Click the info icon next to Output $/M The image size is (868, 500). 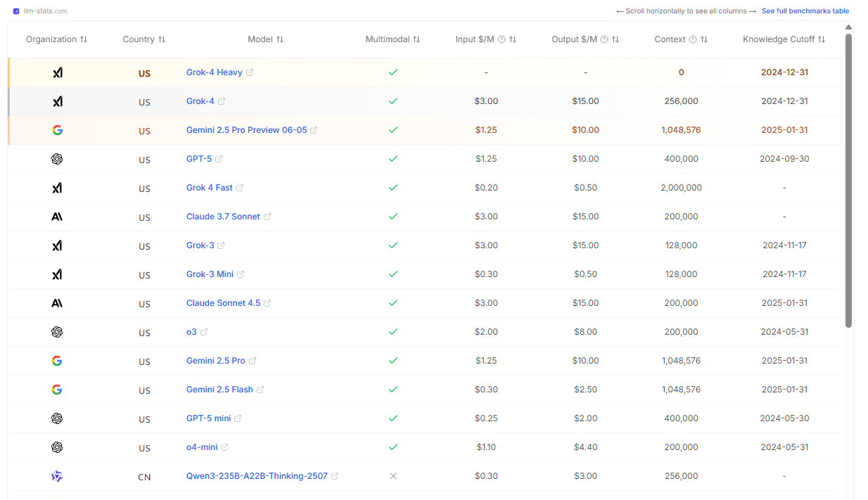[x=604, y=39]
